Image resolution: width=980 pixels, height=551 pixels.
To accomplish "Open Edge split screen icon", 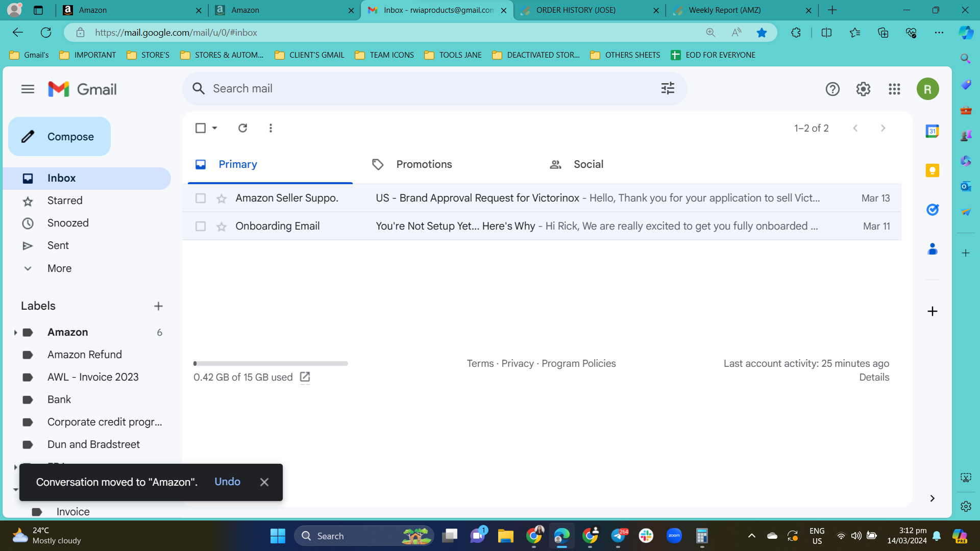I will click(826, 33).
